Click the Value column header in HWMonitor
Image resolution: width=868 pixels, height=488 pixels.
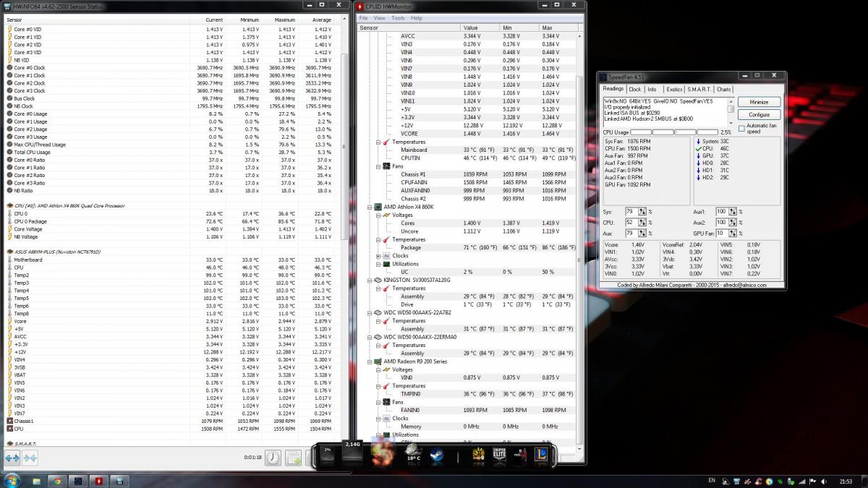480,27
